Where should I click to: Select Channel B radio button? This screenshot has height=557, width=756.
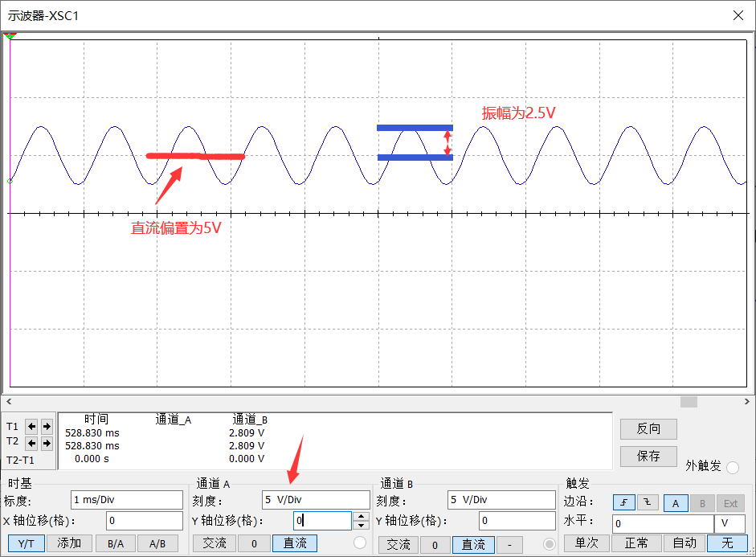(550, 544)
